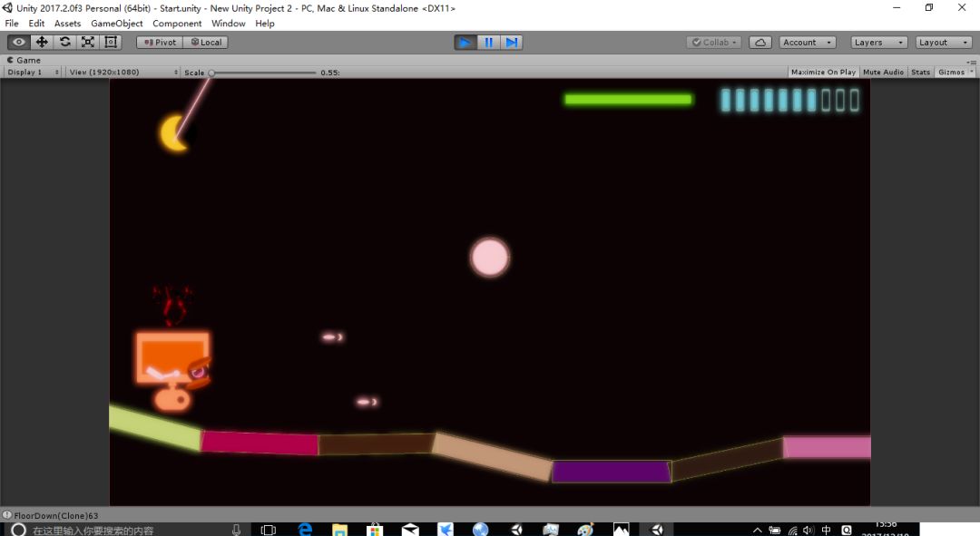Open the network status tray icon
The image size is (980, 536).
click(x=792, y=531)
